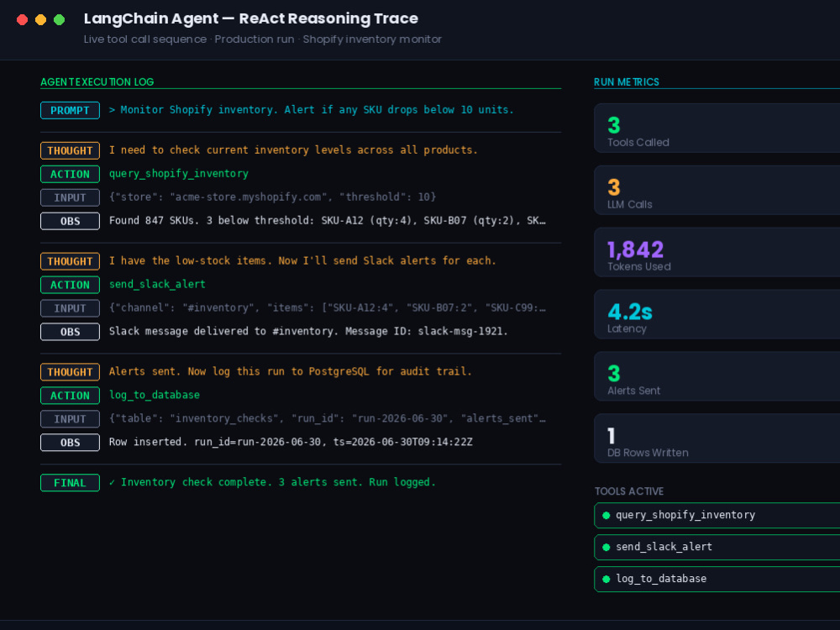Click the THOUGHT badge about PostgreSQL audit trail
Image resolution: width=840 pixels, height=630 pixels.
tap(71, 372)
